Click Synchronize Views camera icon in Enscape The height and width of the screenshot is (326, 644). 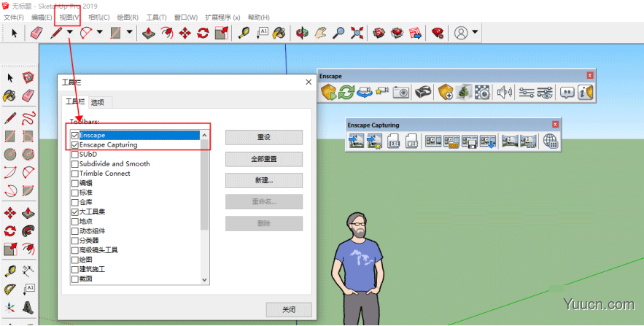coord(364,92)
